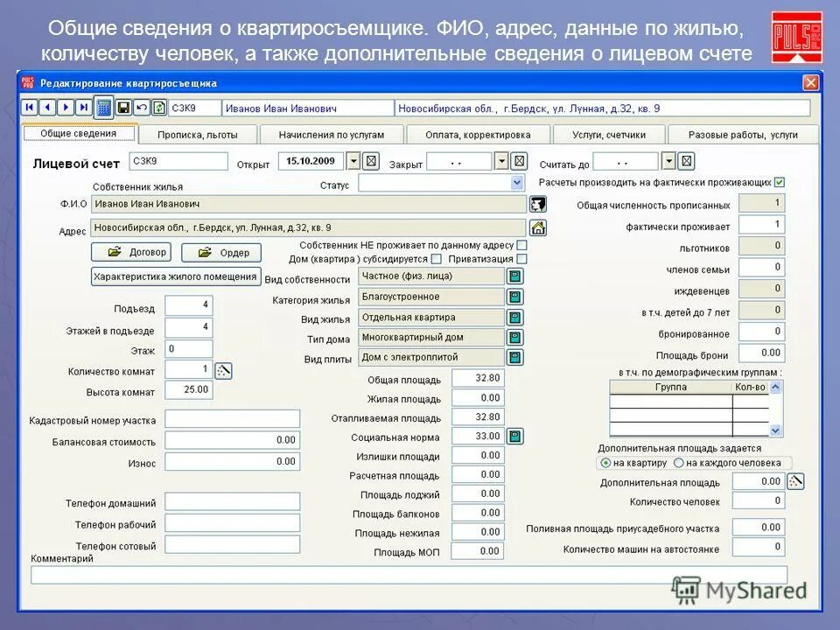Click the Количество комнат edit icon
Screen dimensions: 840x630
223,370
